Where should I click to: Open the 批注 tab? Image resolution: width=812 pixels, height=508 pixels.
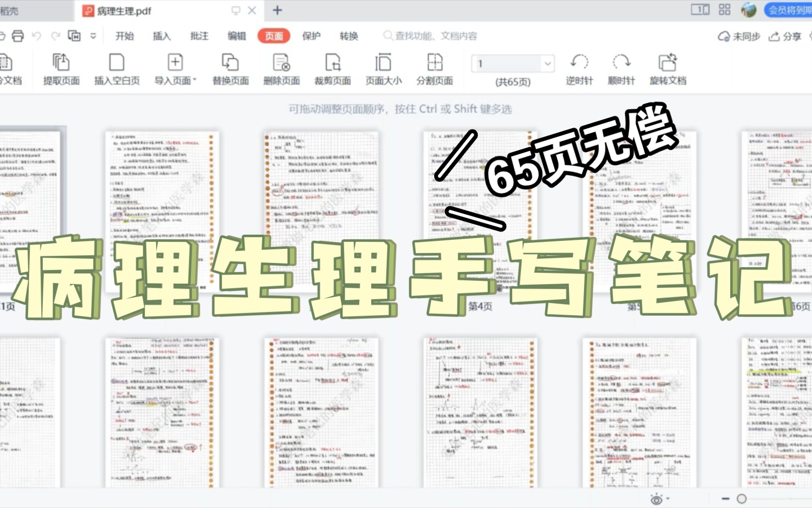[x=199, y=36]
